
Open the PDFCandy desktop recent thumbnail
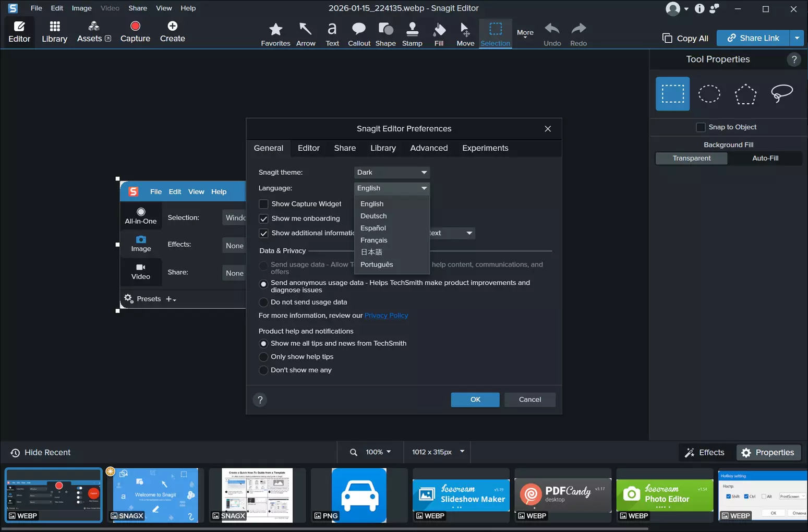click(x=562, y=495)
